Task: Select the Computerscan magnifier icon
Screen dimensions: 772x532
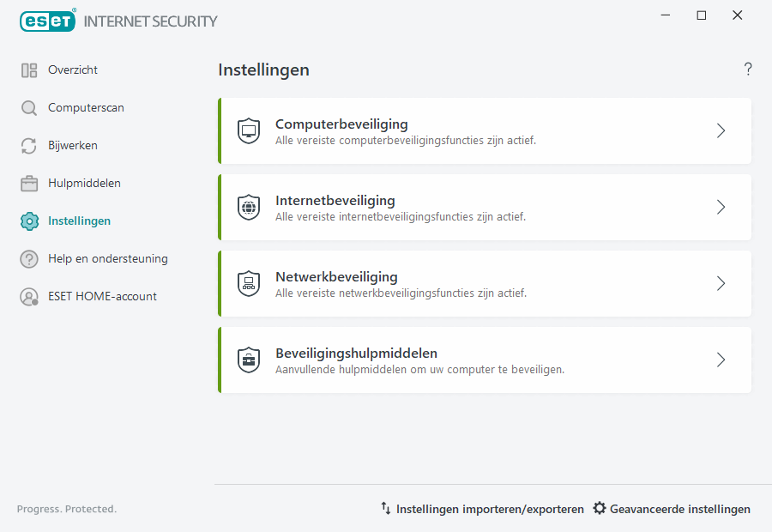Action: pyautogui.click(x=28, y=107)
